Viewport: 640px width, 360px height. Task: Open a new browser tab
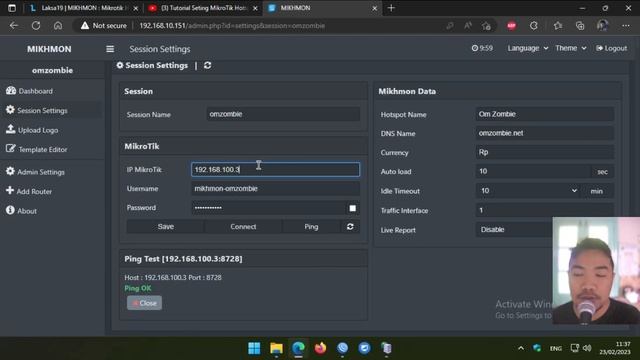(391, 8)
